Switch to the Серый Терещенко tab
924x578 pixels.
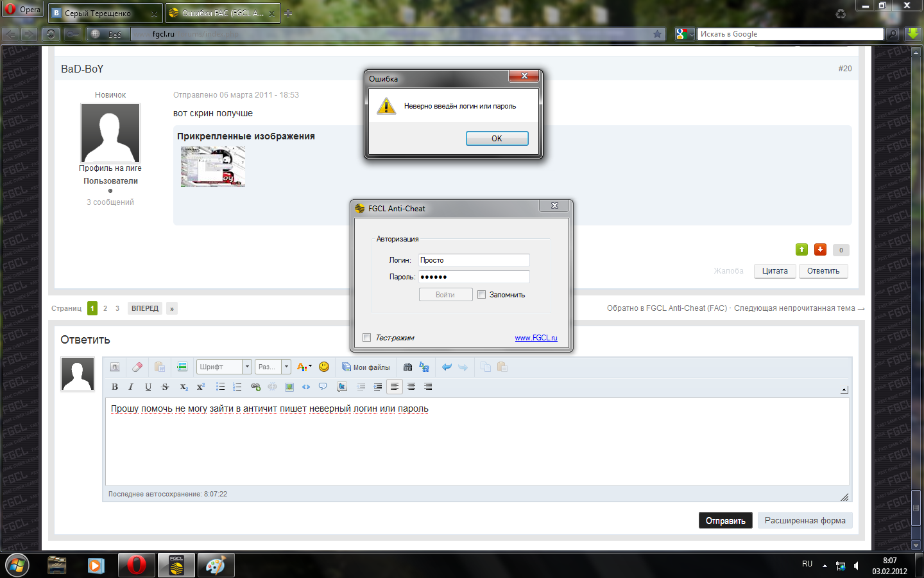tap(105, 13)
